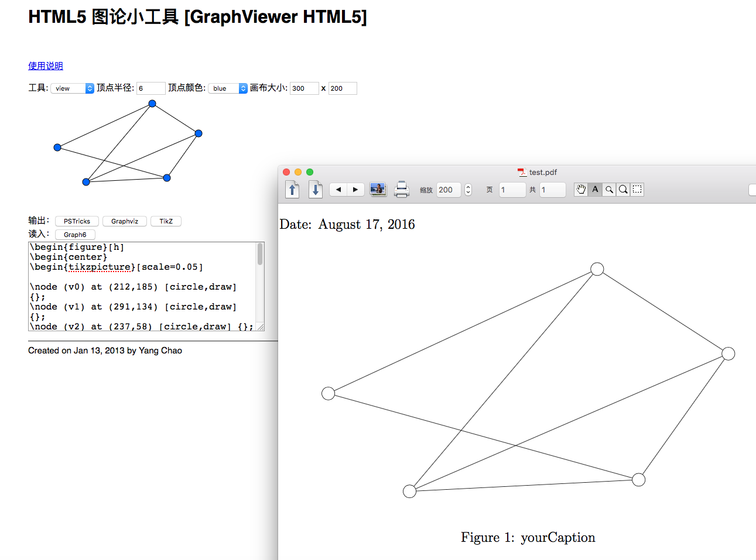Export graph with the TikZ button

(x=166, y=221)
